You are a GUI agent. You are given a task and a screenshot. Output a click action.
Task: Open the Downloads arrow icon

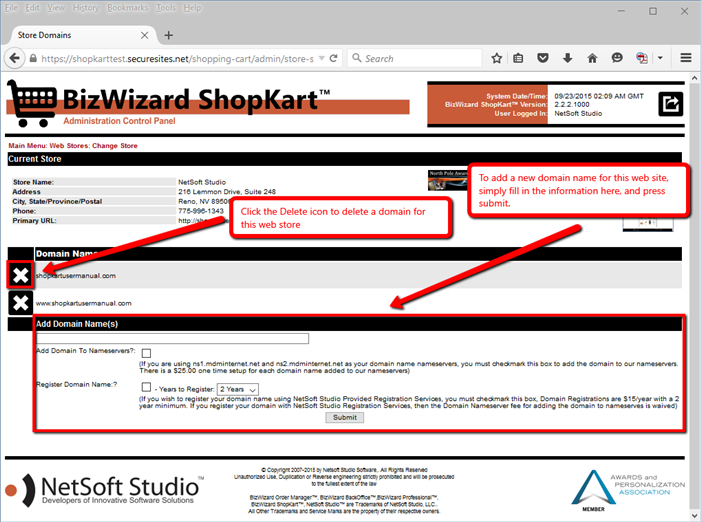tap(568, 58)
